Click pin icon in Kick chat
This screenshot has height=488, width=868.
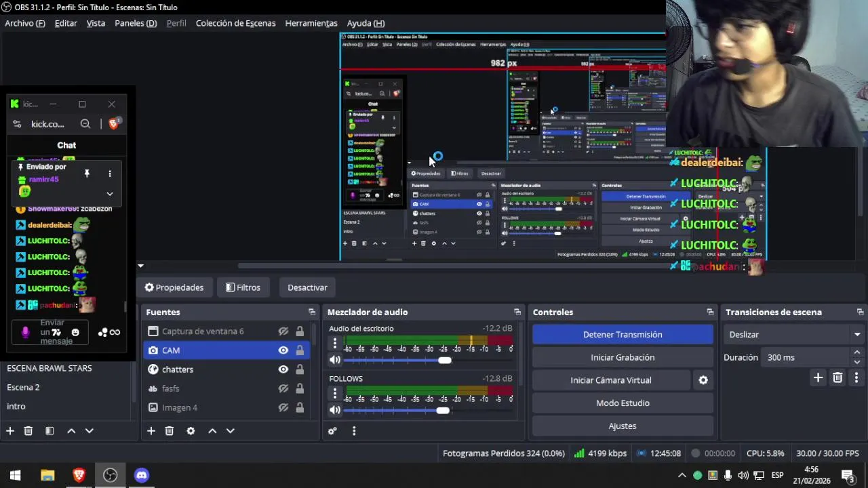pos(87,174)
